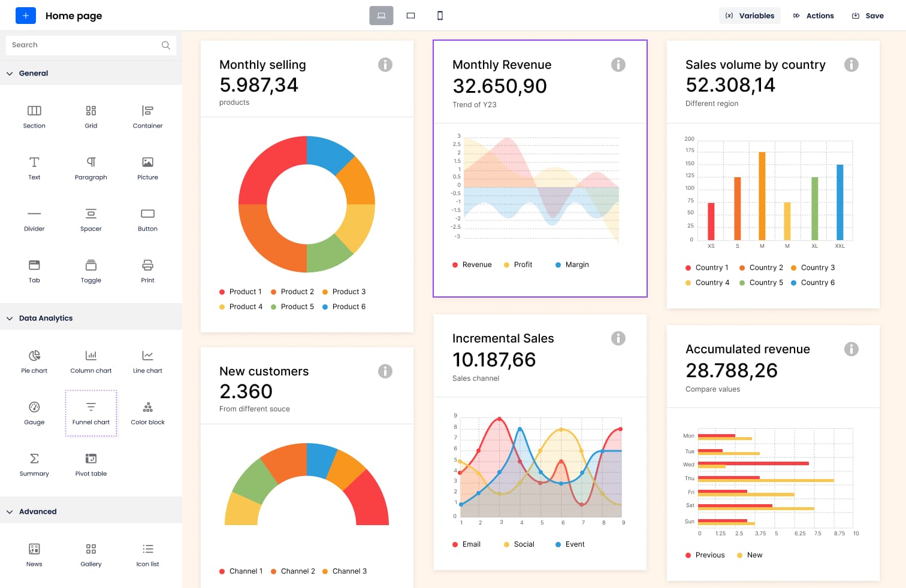
Task: Select the Gauge widget
Action: click(34, 412)
